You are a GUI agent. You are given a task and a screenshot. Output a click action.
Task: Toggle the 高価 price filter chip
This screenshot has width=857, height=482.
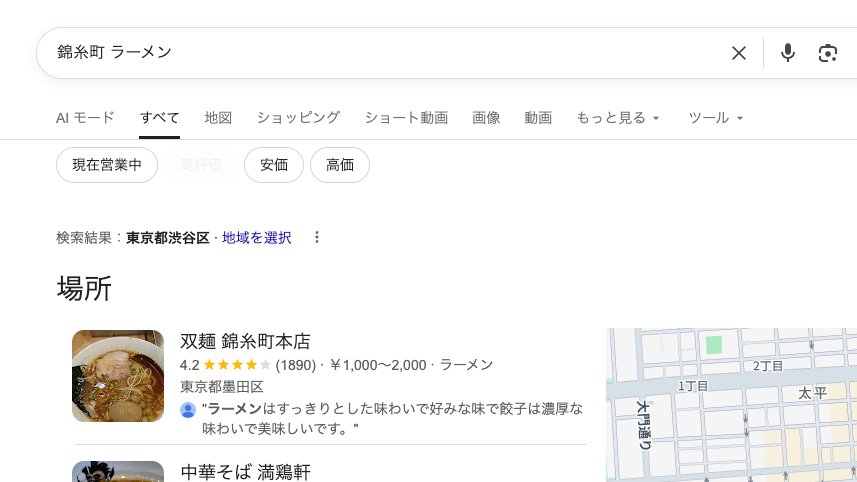pos(340,165)
